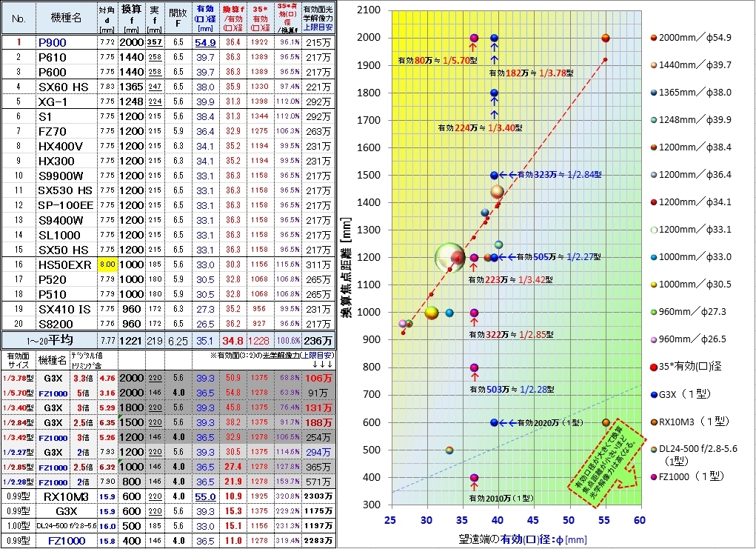
Task: Select the 有効80万≒1/5.70型 chart annotation
Action: point(438,61)
